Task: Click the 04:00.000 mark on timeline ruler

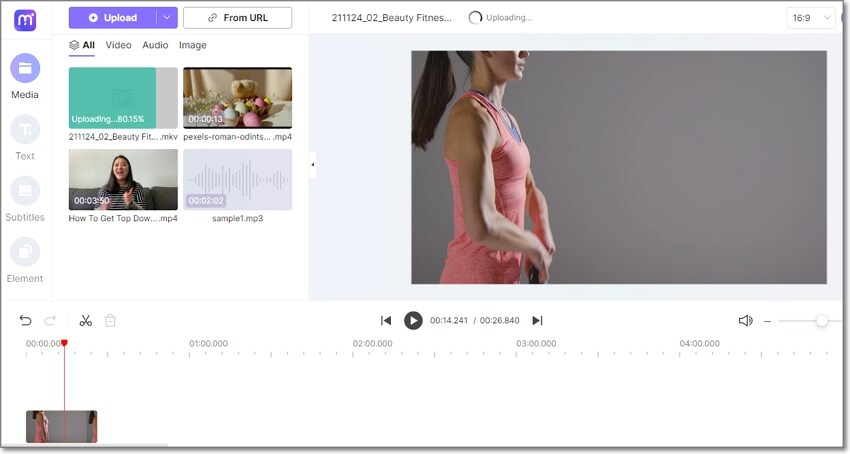Action: click(x=700, y=343)
